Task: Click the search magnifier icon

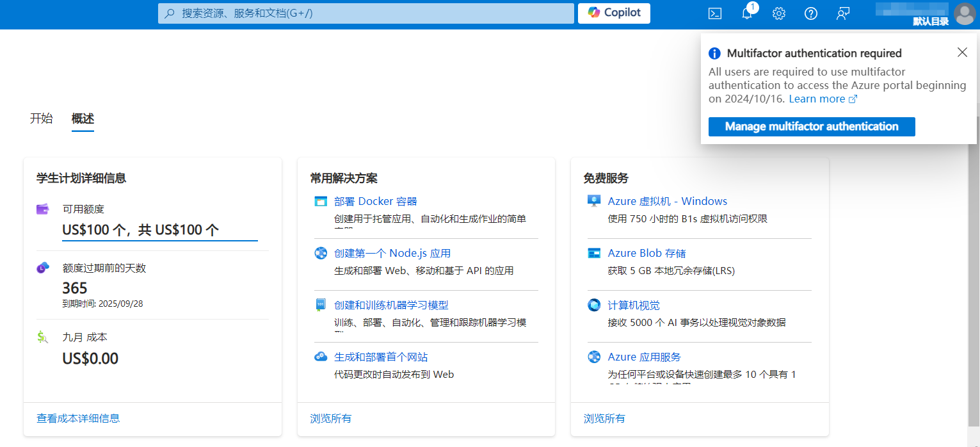Action: click(170, 13)
